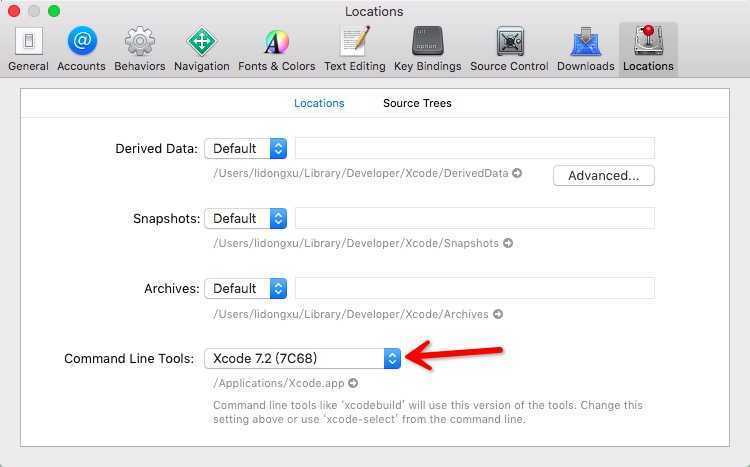The height and width of the screenshot is (467, 750).
Task: Click the /Applications/Xcode.app path text
Action: [x=279, y=383]
